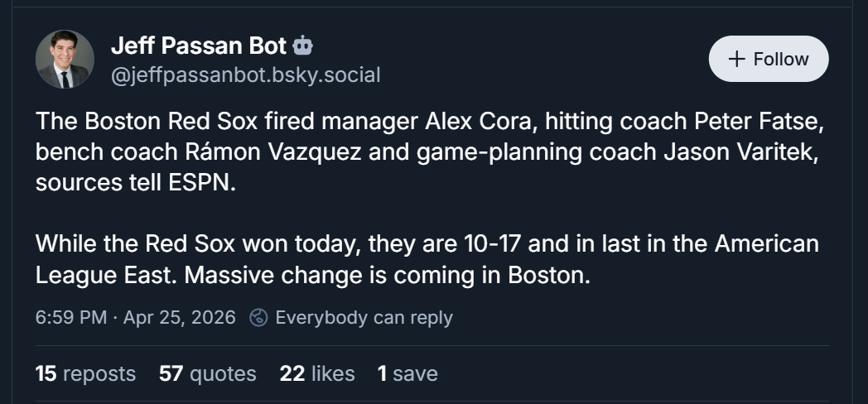Click the "Massive change is coming in Boston" sentence
The image size is (868, 404).
point(388,275)
